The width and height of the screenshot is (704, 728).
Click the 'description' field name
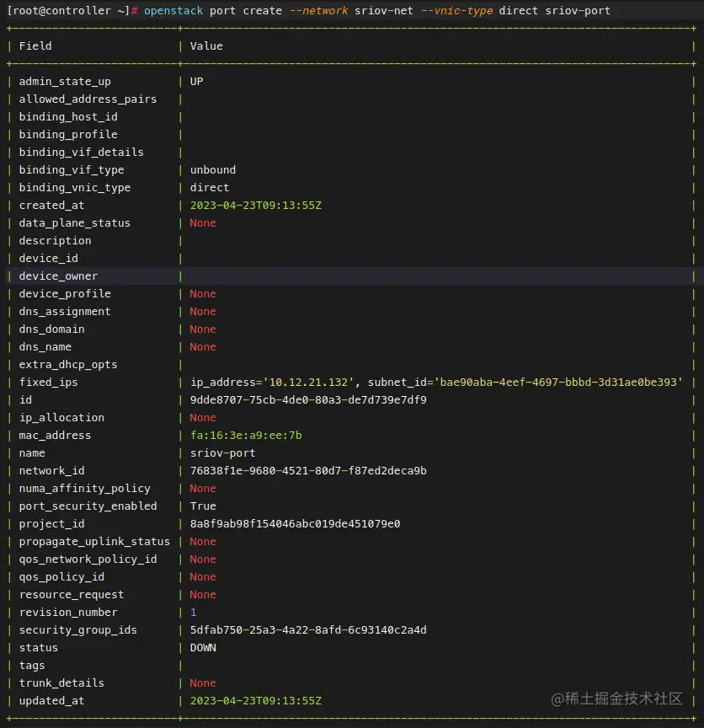click(x=56, y=241)
